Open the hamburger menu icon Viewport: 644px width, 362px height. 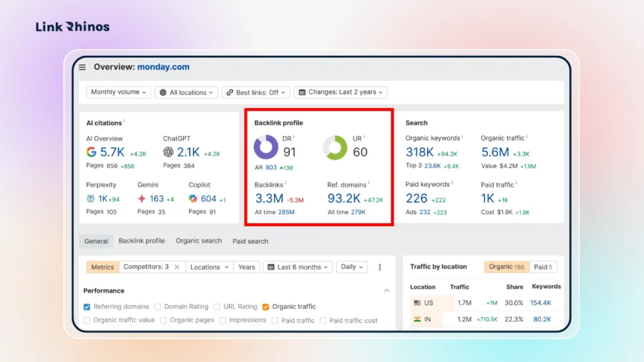click(82, 67)
